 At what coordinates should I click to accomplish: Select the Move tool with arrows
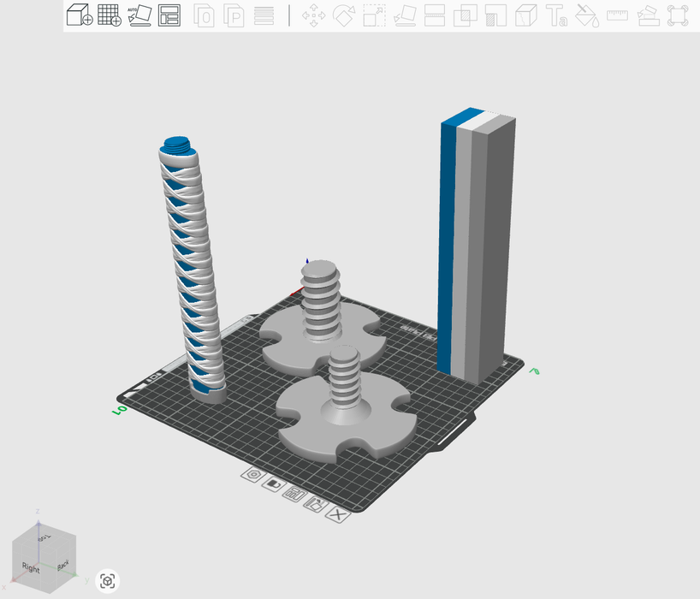click(x=314, y=15)
